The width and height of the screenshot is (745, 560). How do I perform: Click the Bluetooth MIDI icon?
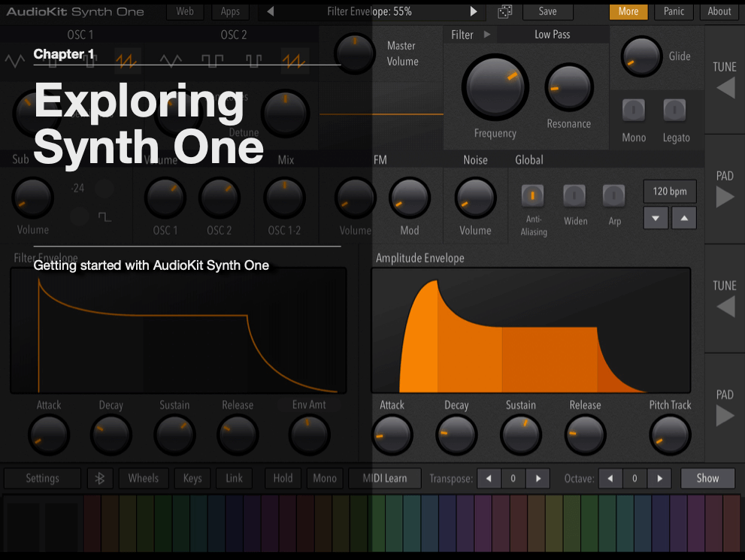click(x=100, y=478)
